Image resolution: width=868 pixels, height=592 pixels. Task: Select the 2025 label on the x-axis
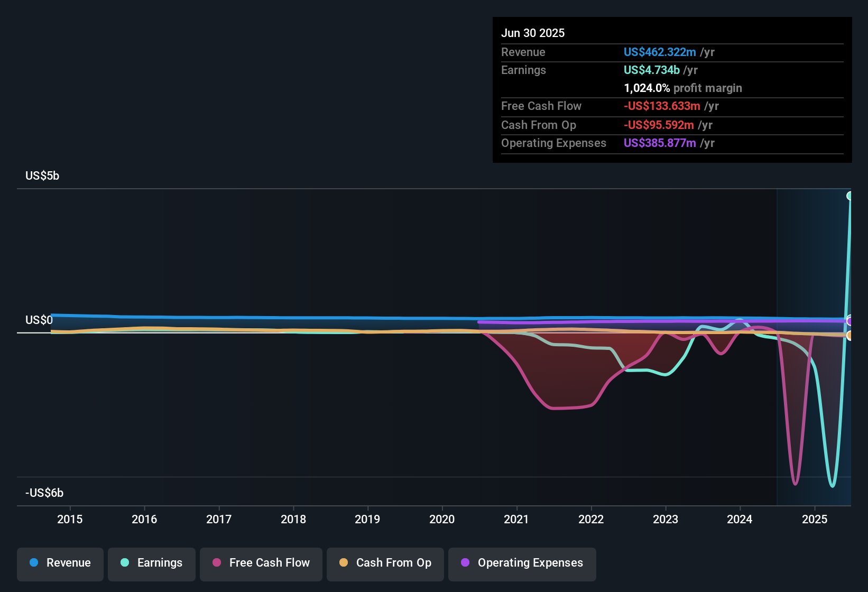pyautogui.click(x=815, y=519)
